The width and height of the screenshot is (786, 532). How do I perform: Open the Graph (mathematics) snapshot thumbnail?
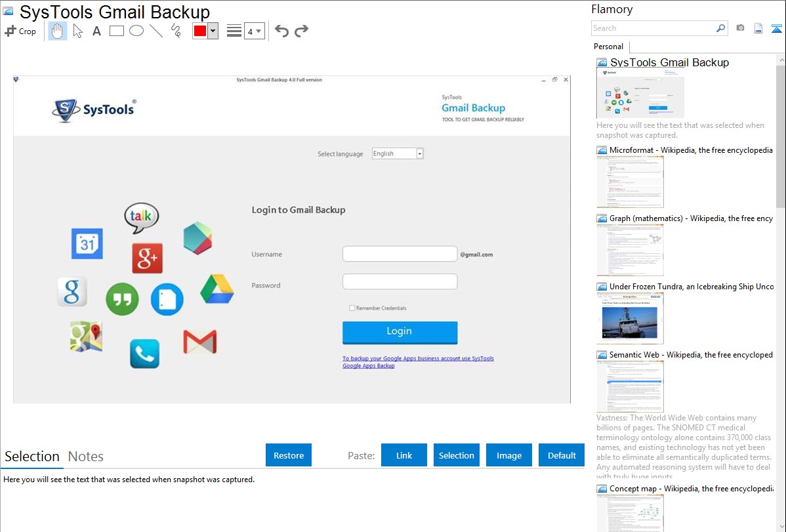tap(630, 250)
